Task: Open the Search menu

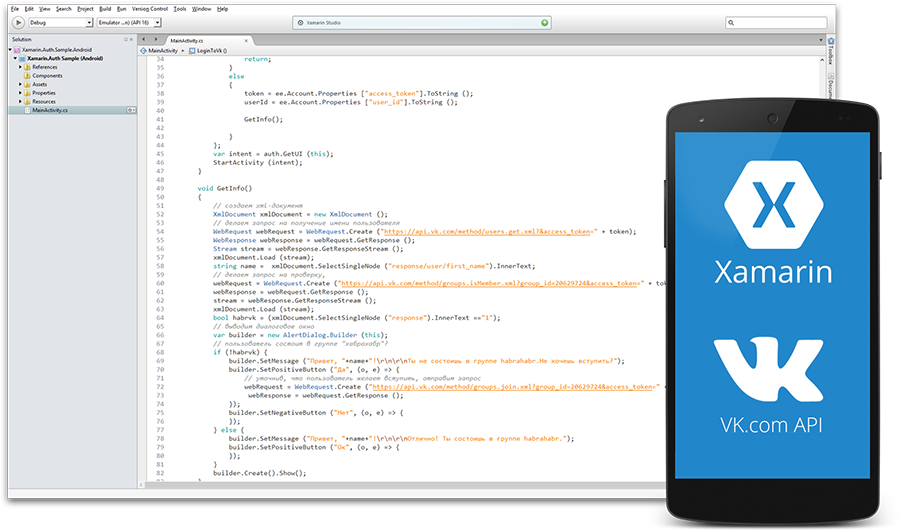Action: coord(64,9)
